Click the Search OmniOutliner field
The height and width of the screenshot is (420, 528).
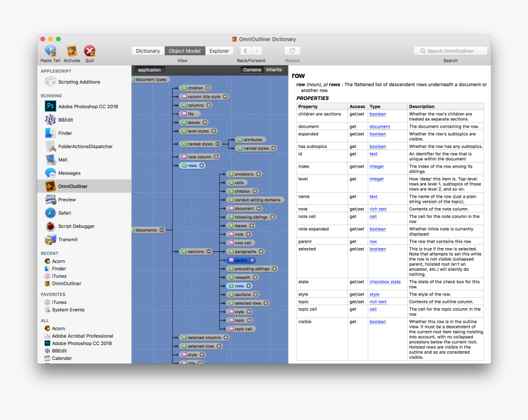click(451, 51)
